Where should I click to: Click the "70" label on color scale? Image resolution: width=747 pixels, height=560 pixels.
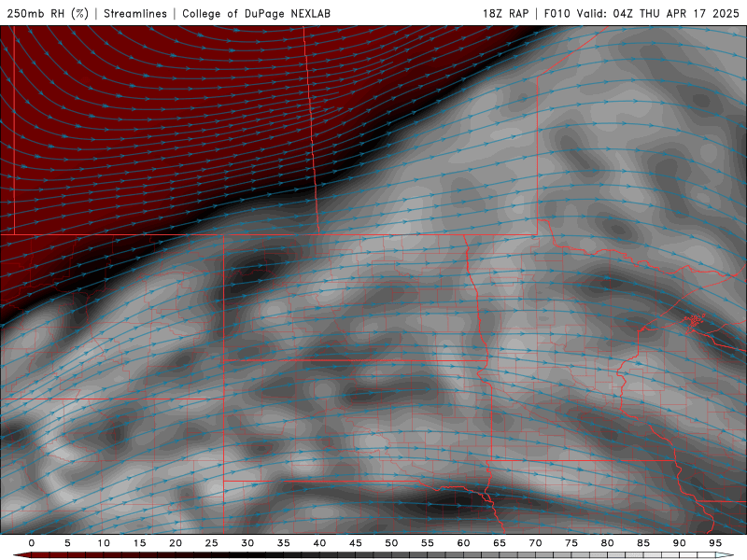coord(535,543)
